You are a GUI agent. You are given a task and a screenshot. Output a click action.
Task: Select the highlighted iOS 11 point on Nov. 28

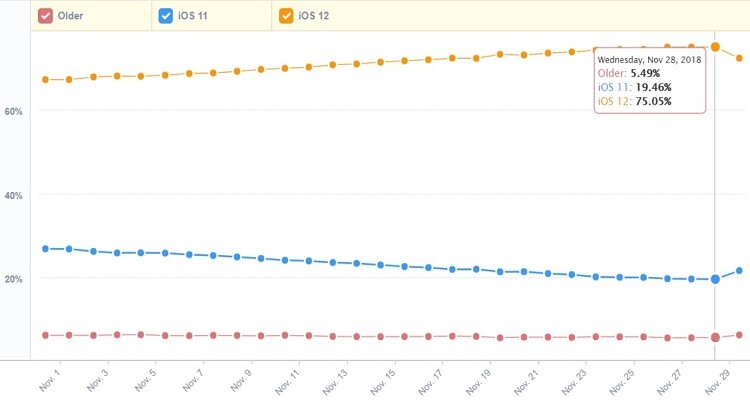(x=715, y=279)
